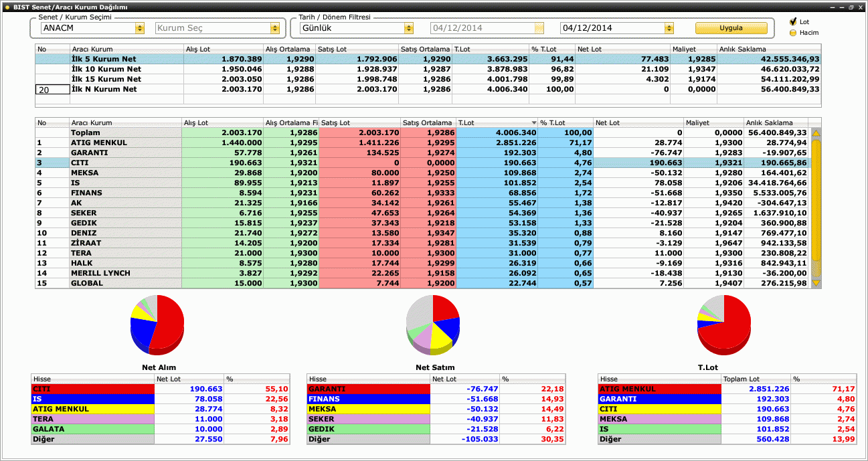Click the T.Lot pie chart
Image resolution: width=868 pixels, height=461 pixels.
[x=724, y=325]
